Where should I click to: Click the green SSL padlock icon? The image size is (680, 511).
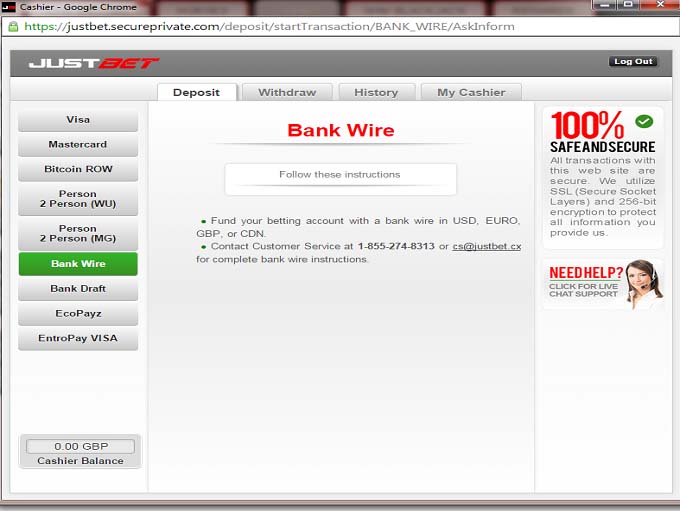tap(13, 27)
